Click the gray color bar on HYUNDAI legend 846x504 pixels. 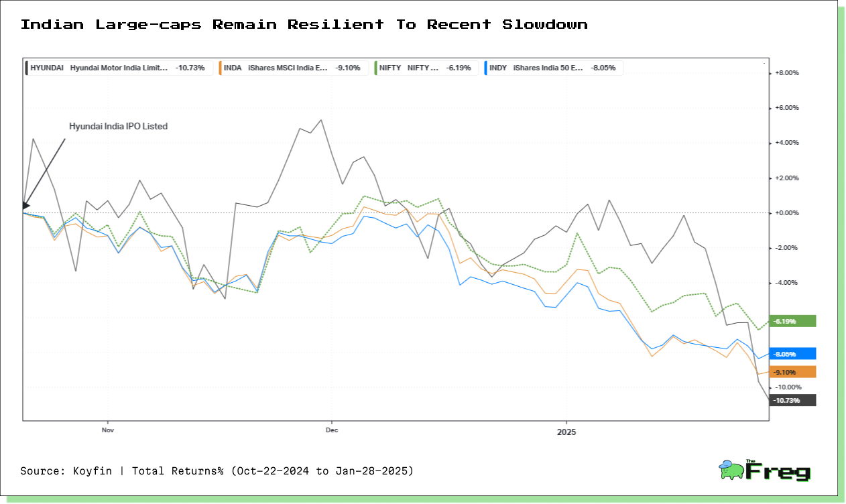[x=27, y=68]
